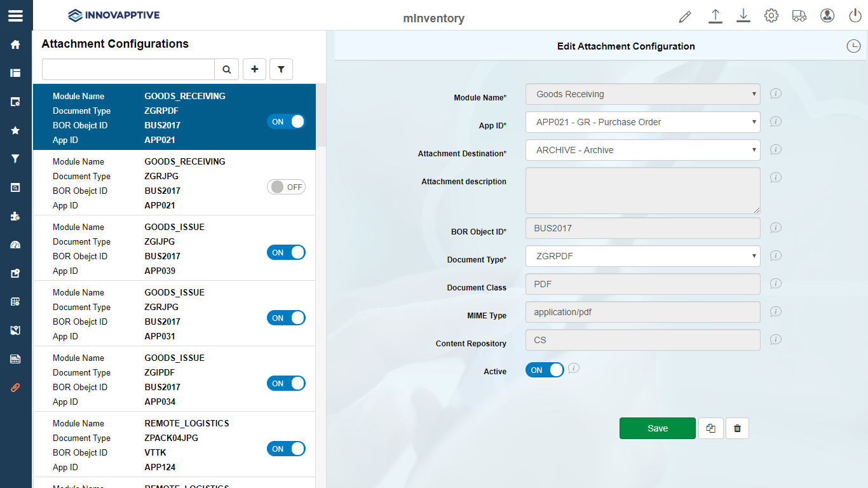The width and height of the screenshot is (868, 488).
Task: Click the search input in Attachment Configurations
Action: tap(127, 69)
